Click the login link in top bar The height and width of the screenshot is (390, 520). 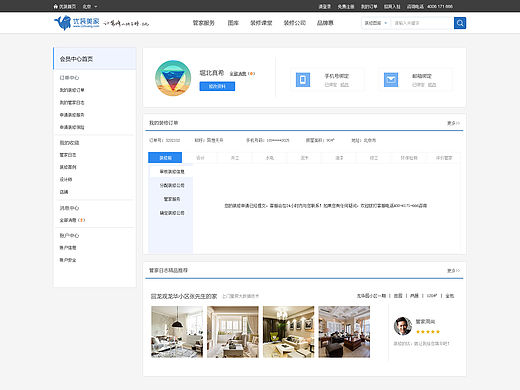click(324, 6)
